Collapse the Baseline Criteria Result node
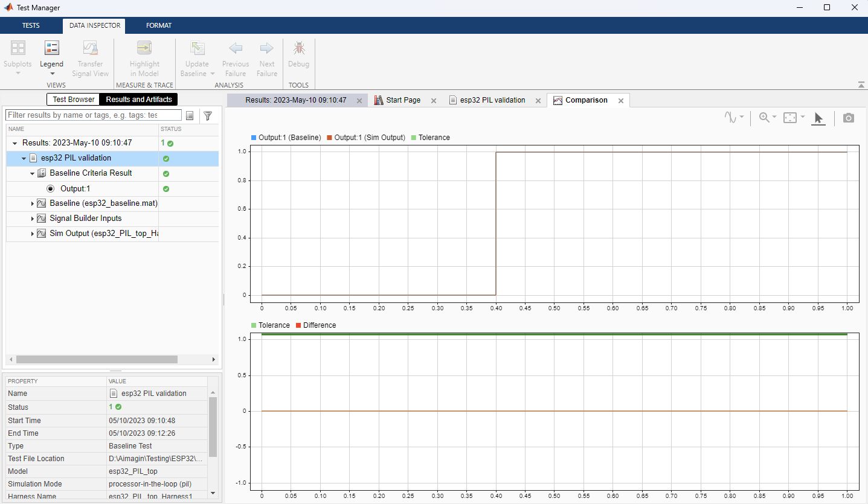Screen dimensions: 868x504 point(33,173)
